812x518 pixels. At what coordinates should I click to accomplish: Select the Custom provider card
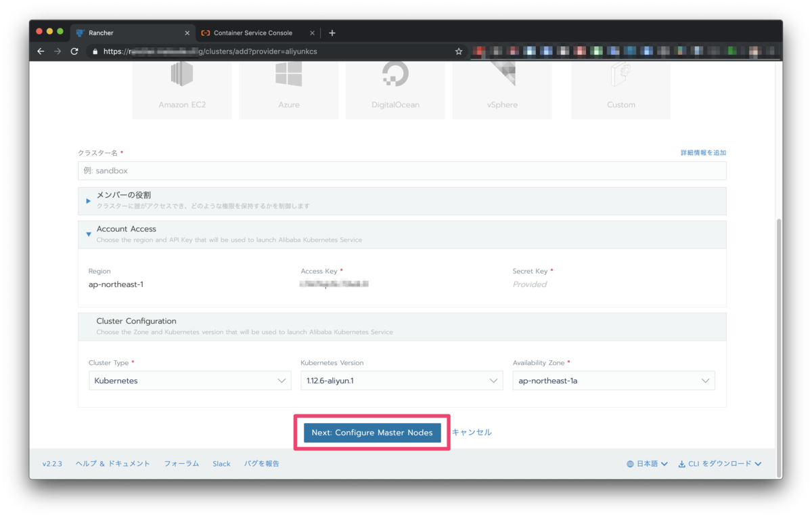(621, 90)
